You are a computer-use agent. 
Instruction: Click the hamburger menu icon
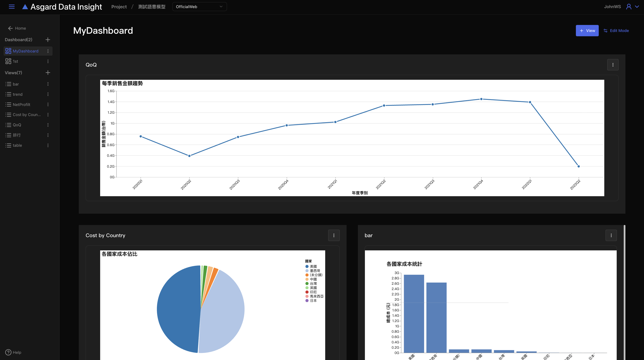12,7
